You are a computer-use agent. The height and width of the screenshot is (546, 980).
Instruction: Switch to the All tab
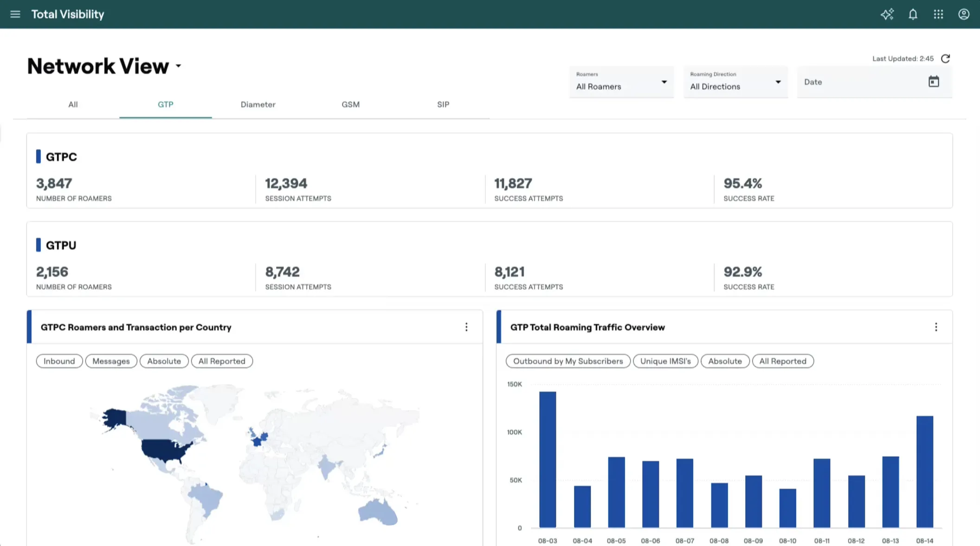tap(73, 104)
